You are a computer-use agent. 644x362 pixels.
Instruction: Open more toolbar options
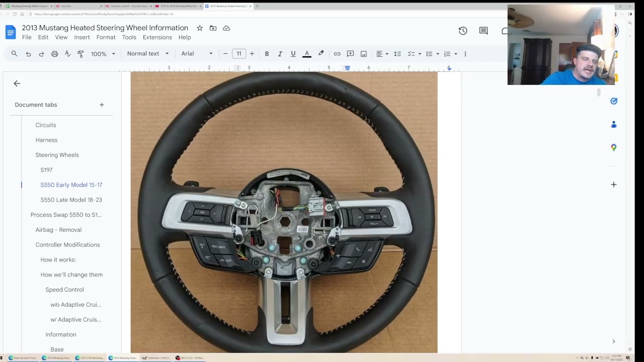465,54
